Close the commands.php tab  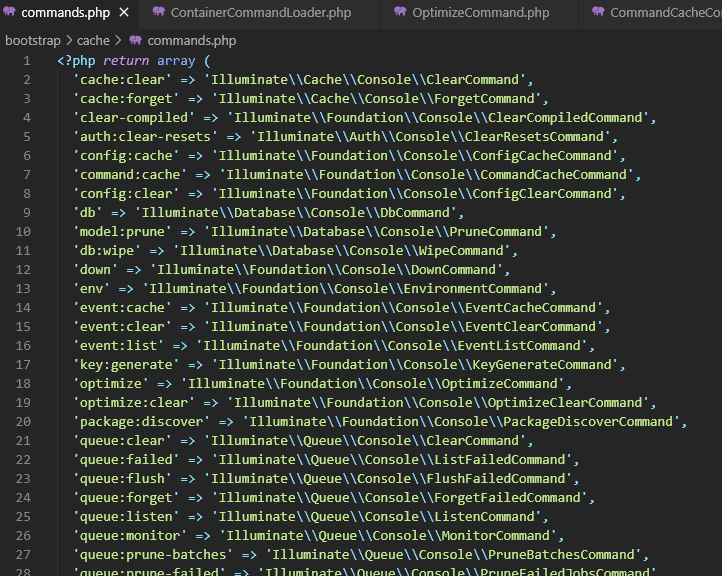click(124, 13)
